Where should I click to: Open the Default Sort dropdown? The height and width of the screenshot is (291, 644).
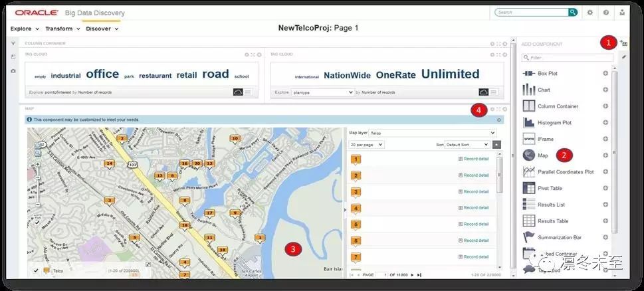[467, 144]
